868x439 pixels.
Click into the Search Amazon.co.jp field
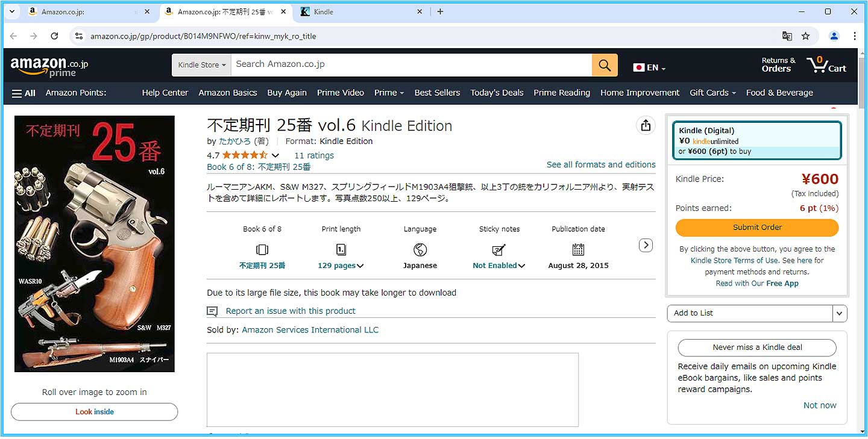click(410, 64)
